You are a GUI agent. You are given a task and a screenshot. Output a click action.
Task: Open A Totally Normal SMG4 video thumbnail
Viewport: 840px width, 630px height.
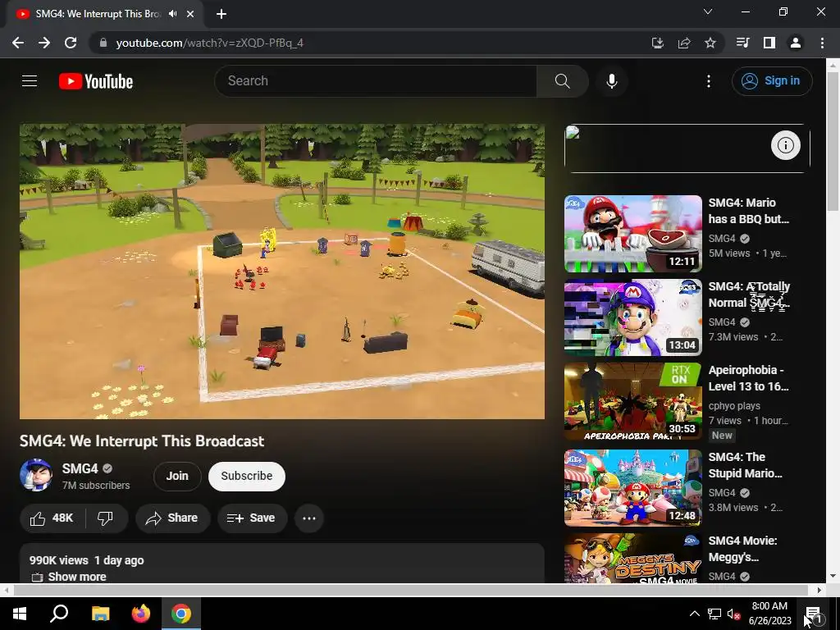click(x=632, y=317)
